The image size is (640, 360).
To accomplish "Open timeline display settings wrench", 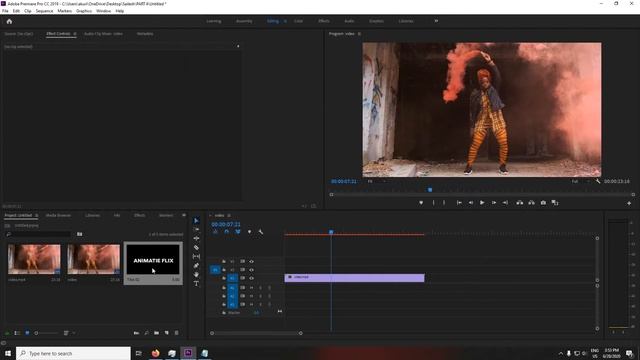I will click(x=261, y=232).
